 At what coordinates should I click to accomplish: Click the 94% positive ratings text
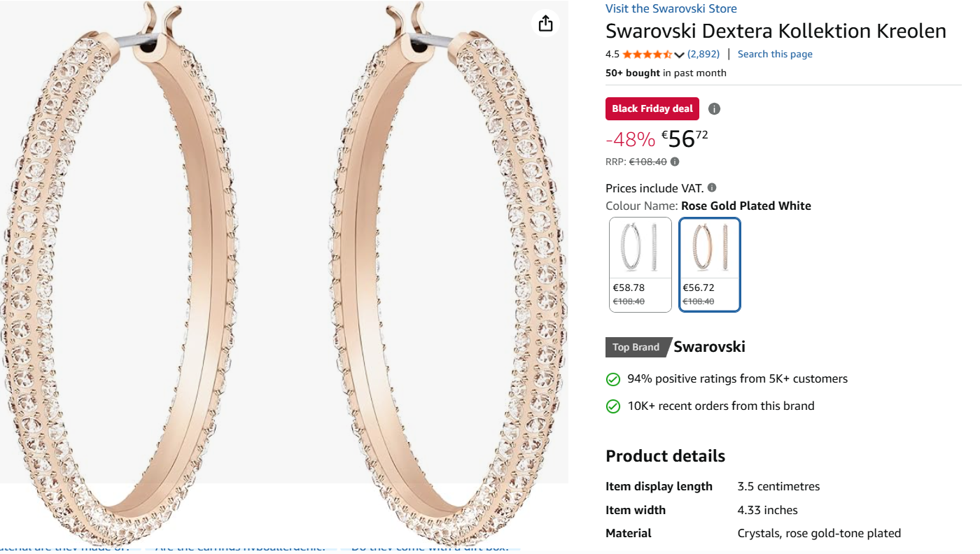[737, 378]
